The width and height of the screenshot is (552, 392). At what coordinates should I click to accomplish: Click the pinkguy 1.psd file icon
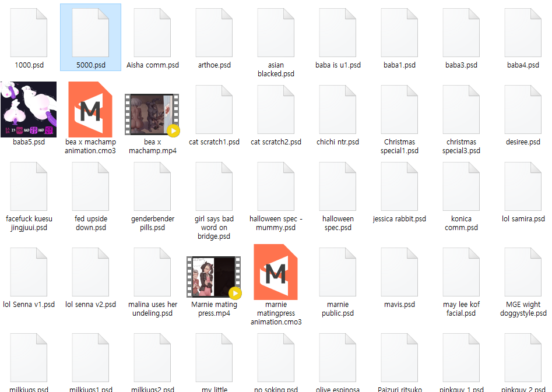[461, 358]
